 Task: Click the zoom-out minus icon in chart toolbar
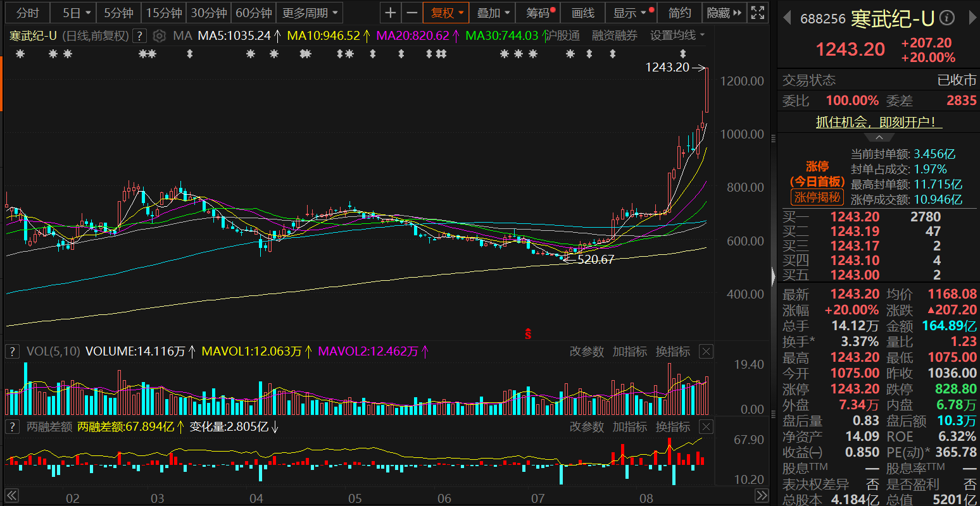coord(412,13)
